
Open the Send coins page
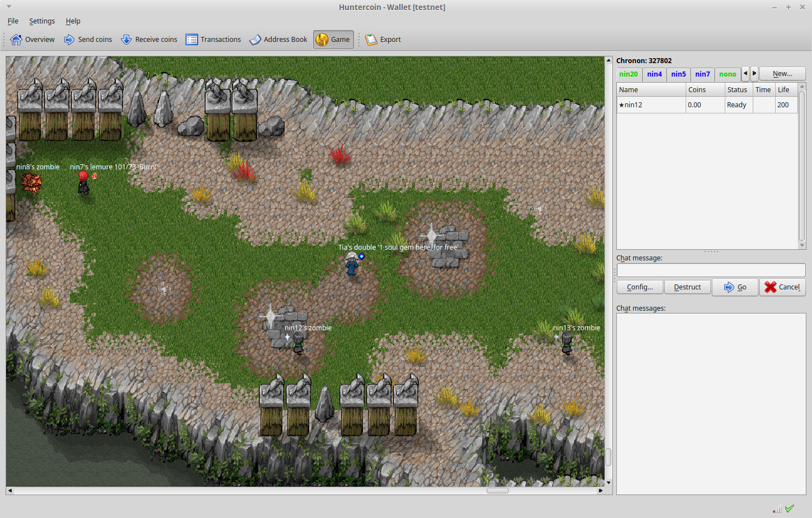click(x=88, y=40)
